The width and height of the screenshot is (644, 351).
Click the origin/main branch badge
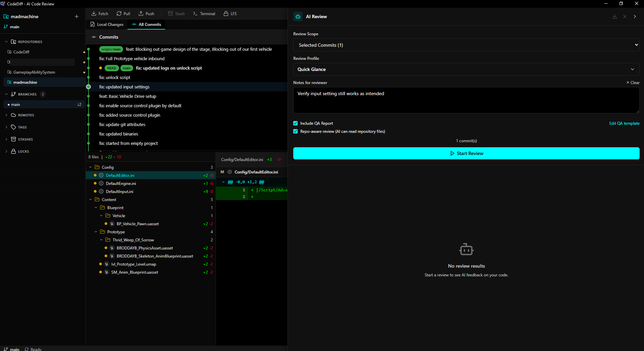pos(111,49)
